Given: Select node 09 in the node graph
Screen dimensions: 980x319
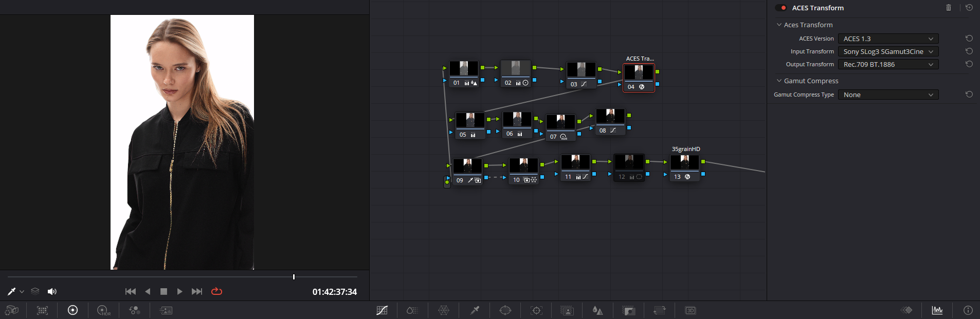Looking at the screenshot, I should coord(467,171).
